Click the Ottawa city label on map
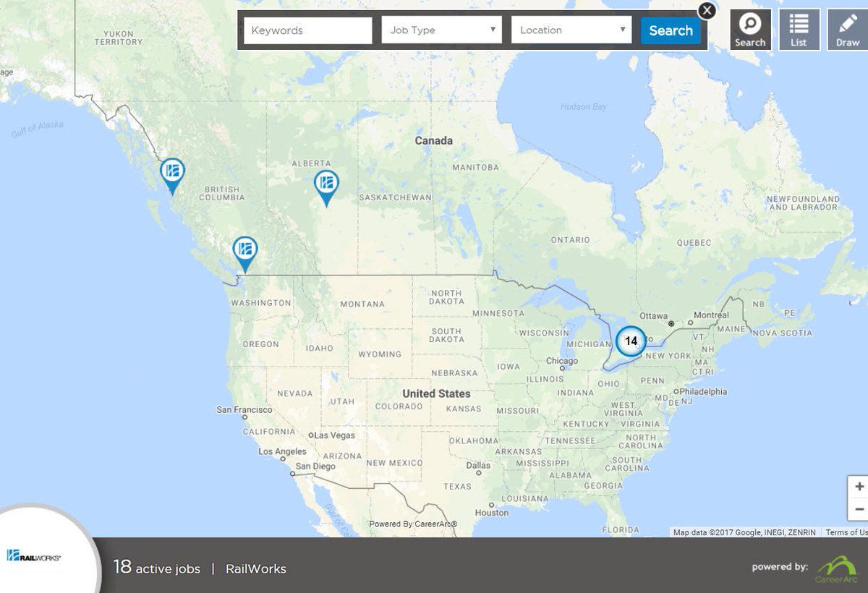This screenshot has width=868, height=593. pos(653,316)
